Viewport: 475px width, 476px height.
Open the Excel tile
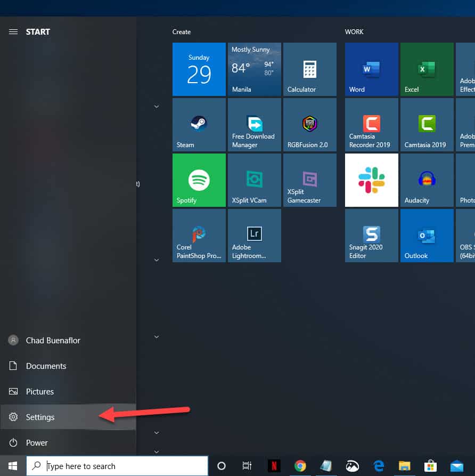[427, 69]
